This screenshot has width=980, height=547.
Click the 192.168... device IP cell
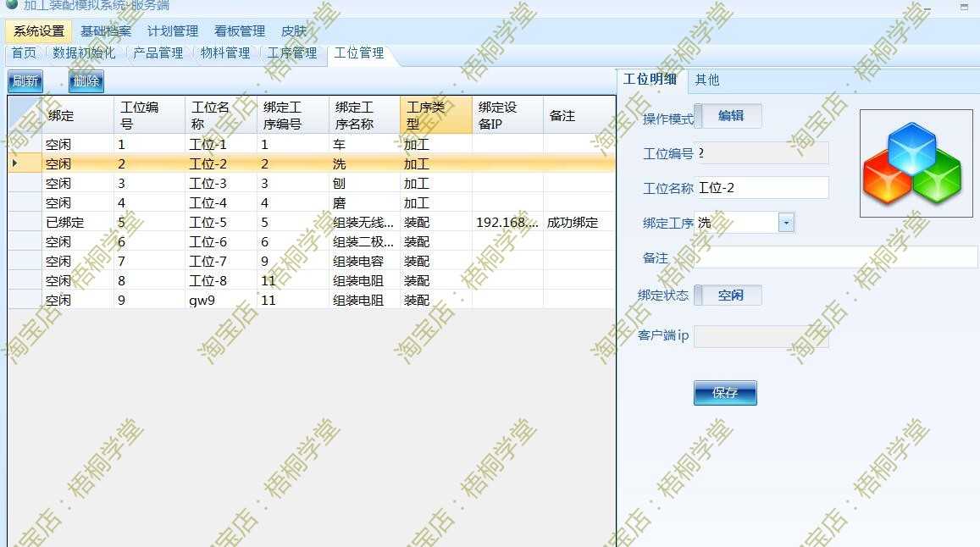507,222
